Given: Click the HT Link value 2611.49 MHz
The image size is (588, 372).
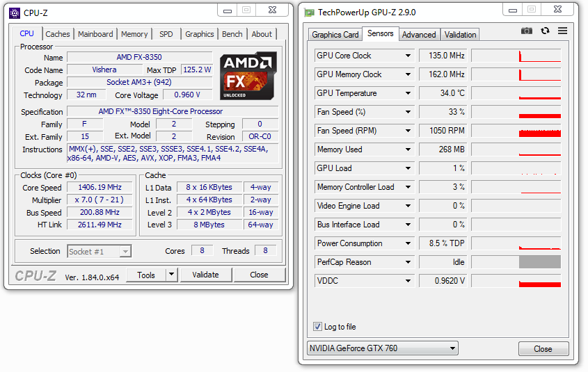Looking at the screenshot, I should click(100, 225).
